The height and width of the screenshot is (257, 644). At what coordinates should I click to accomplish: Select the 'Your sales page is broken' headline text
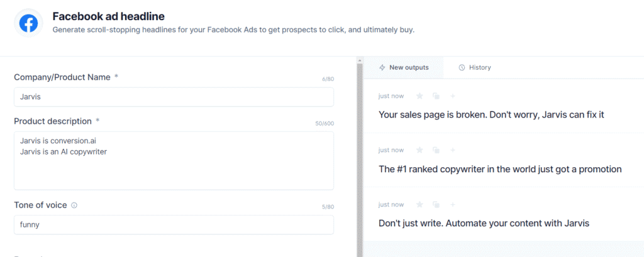[x=491, y=114]
